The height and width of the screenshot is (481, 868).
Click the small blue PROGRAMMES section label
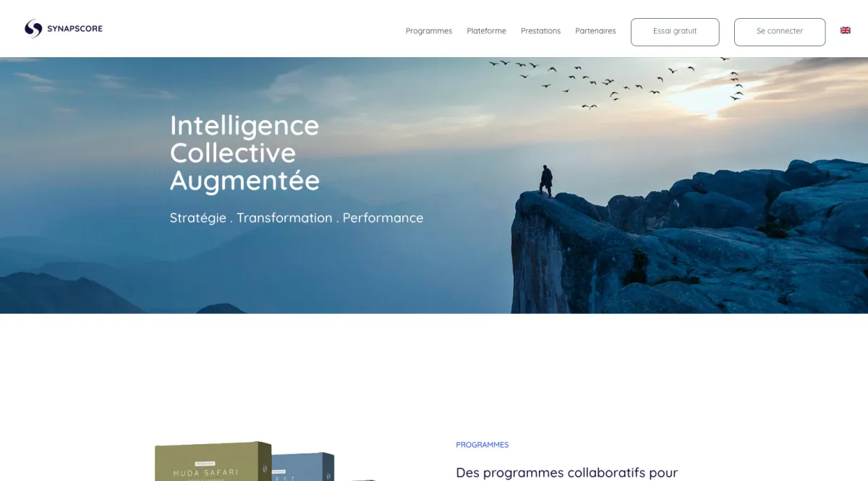[482, 445]
